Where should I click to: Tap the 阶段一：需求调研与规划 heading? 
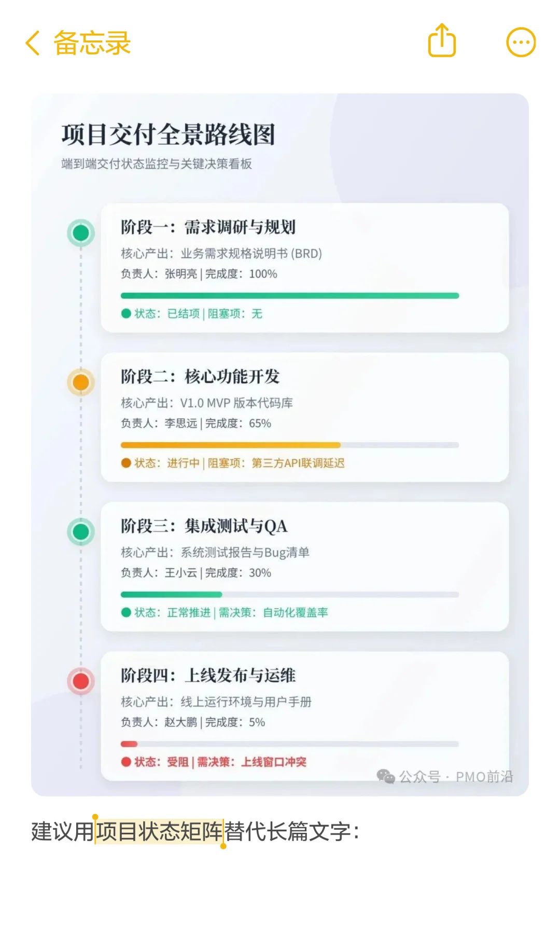208,227
